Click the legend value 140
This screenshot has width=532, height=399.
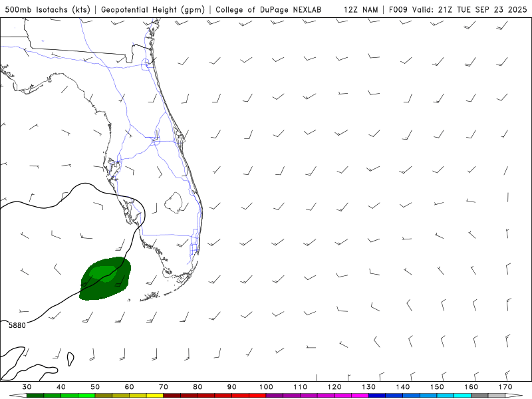(x=403, y=387)
